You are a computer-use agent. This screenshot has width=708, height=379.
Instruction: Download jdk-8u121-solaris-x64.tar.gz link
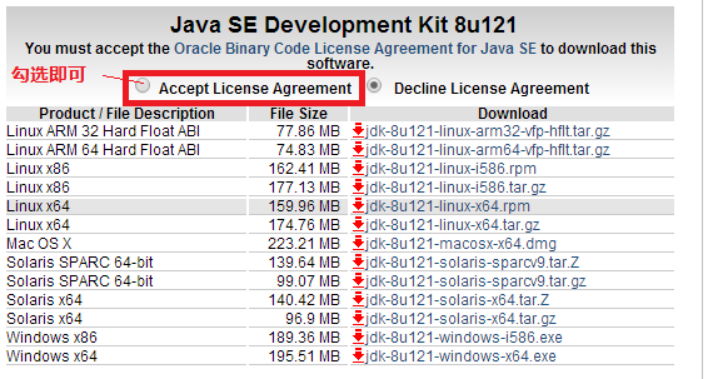coord(461,318)
